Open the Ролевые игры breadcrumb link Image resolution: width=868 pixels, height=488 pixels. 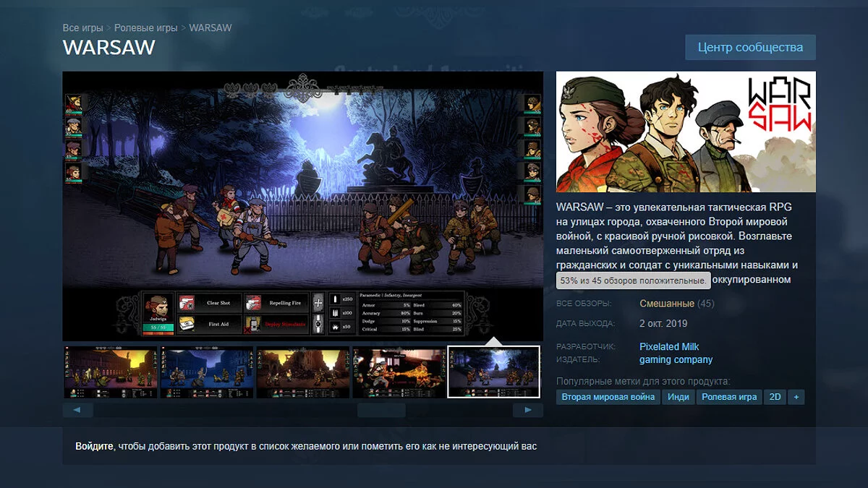145,27
